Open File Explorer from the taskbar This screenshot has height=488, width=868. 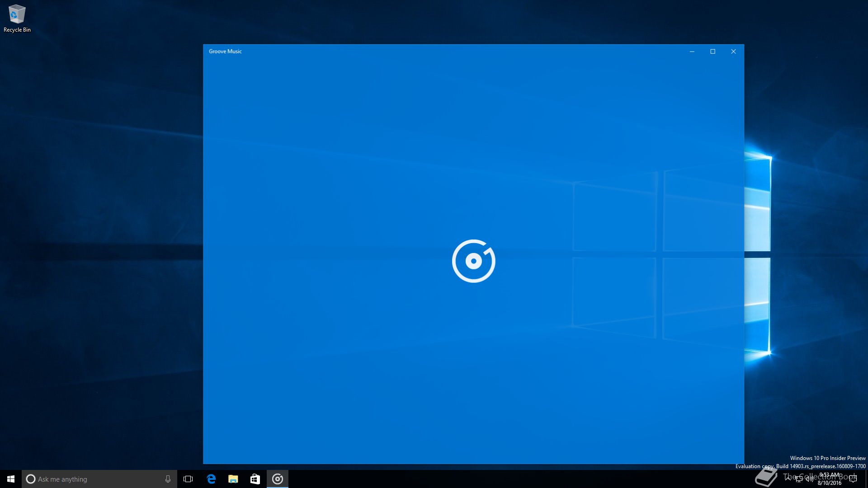(233, 479)
